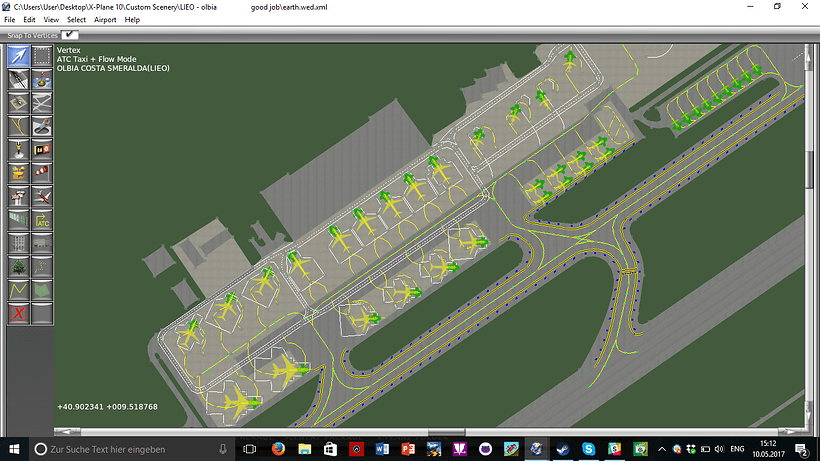
Task: Select the red X Exclusion Zone tool
Action: (x=18, y=314)
